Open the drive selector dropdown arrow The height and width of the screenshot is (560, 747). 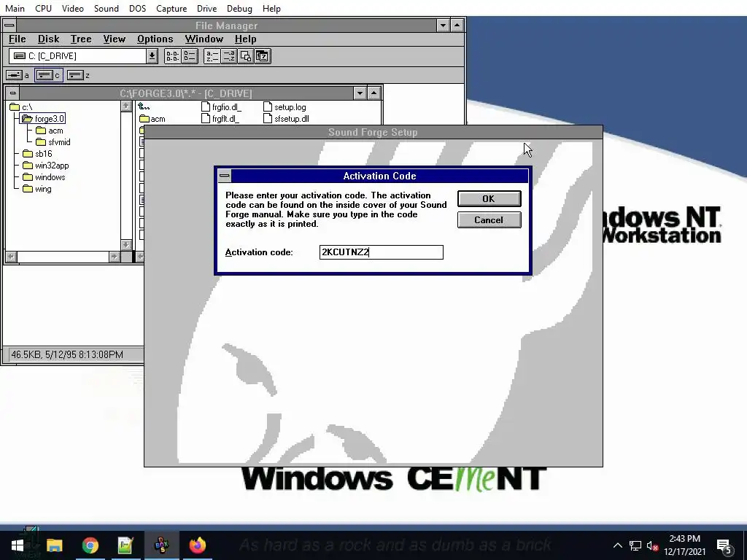point(152,56)
